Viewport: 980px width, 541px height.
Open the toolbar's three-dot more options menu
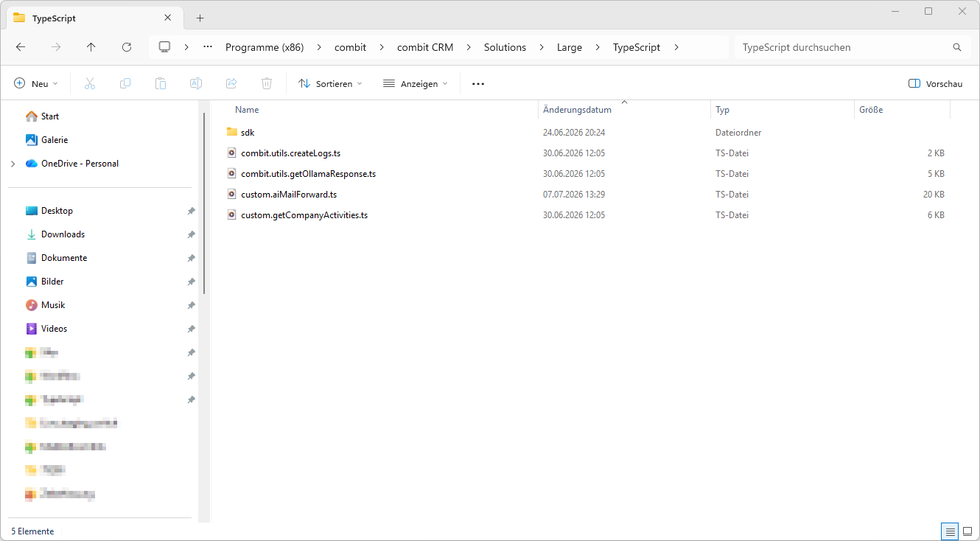pyautogui.click(x=478, y=84)
